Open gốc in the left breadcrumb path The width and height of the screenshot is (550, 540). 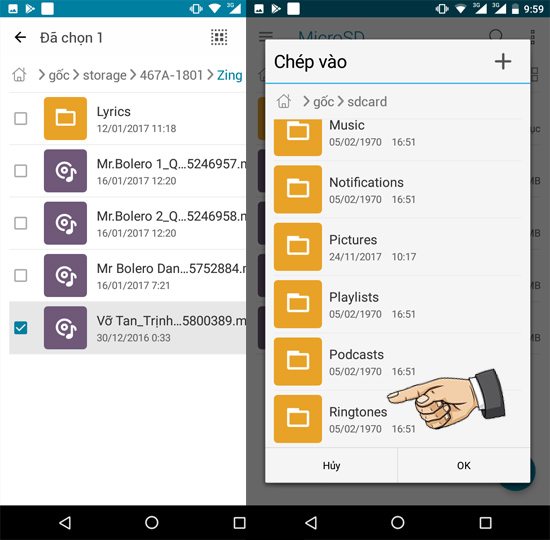coord(59,75)
